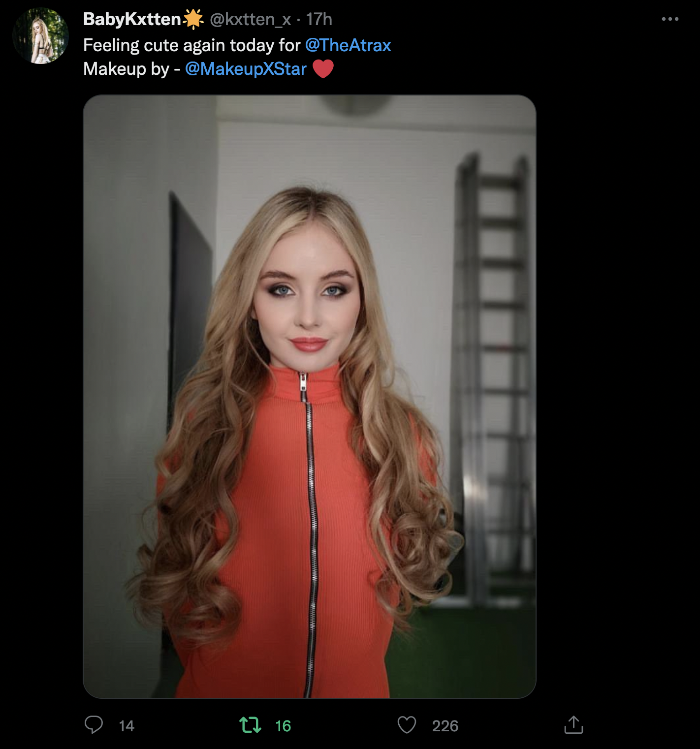This screenshot has width=700, height=749.
Task: Retweet this post using the green arrows
Action: coord(250,725)
